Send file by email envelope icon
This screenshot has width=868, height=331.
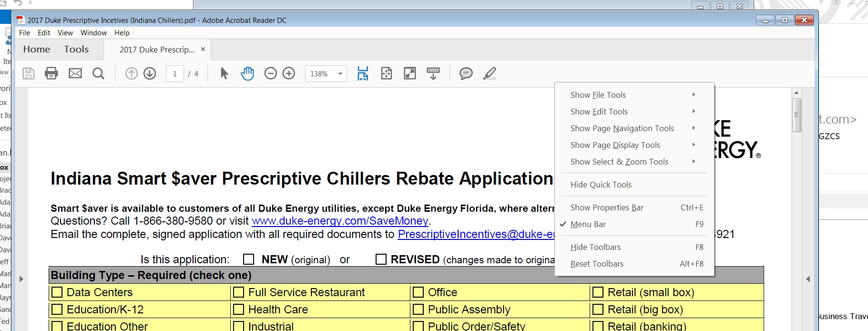tap(75, 73)
